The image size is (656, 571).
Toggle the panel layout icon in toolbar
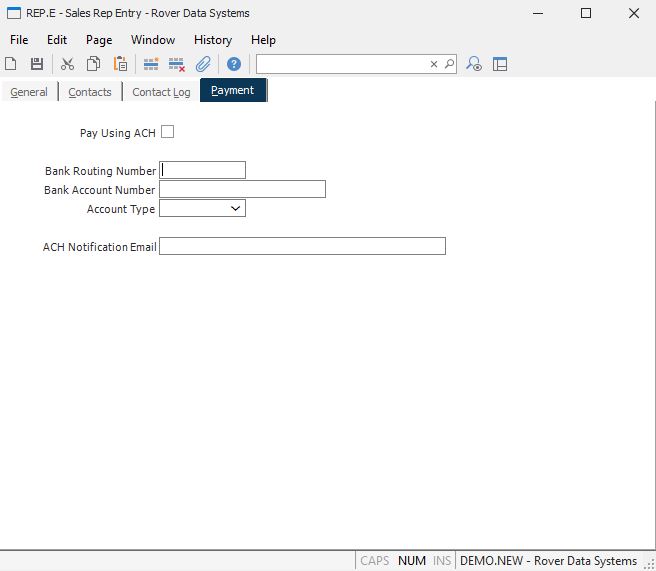500,64
